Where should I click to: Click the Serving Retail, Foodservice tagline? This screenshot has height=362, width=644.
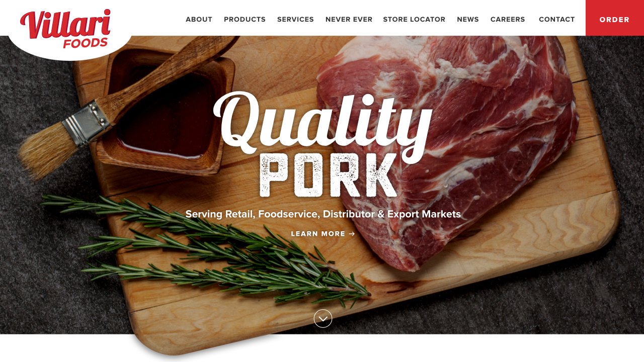pos(323,214)
